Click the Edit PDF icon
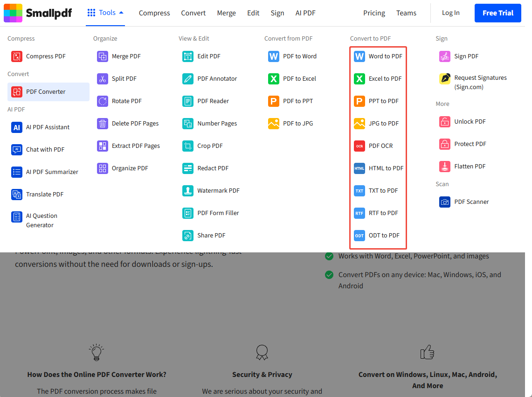Viewport: 532px width, 397px height. [x=188, y=56]
